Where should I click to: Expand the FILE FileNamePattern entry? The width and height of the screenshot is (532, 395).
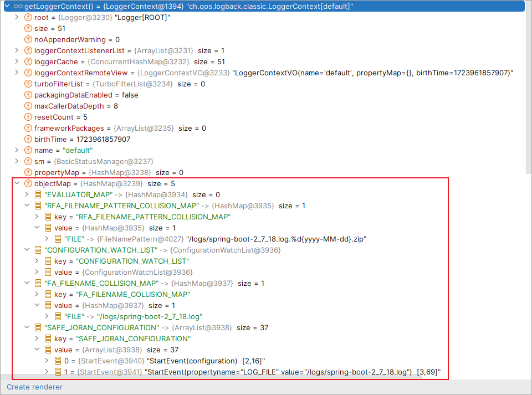coord(47,239)
